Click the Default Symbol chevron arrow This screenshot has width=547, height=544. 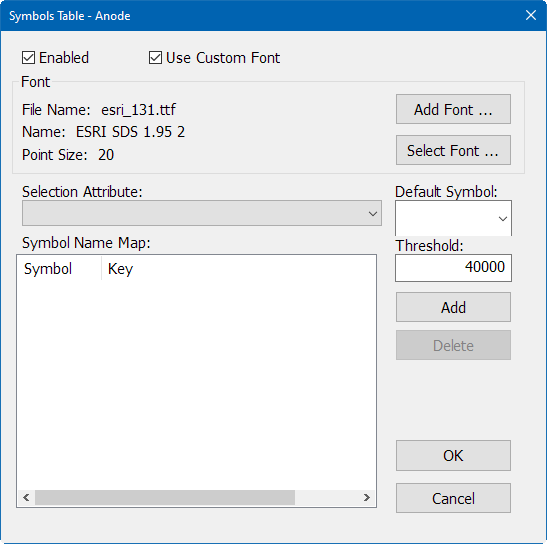click(503, 219)
